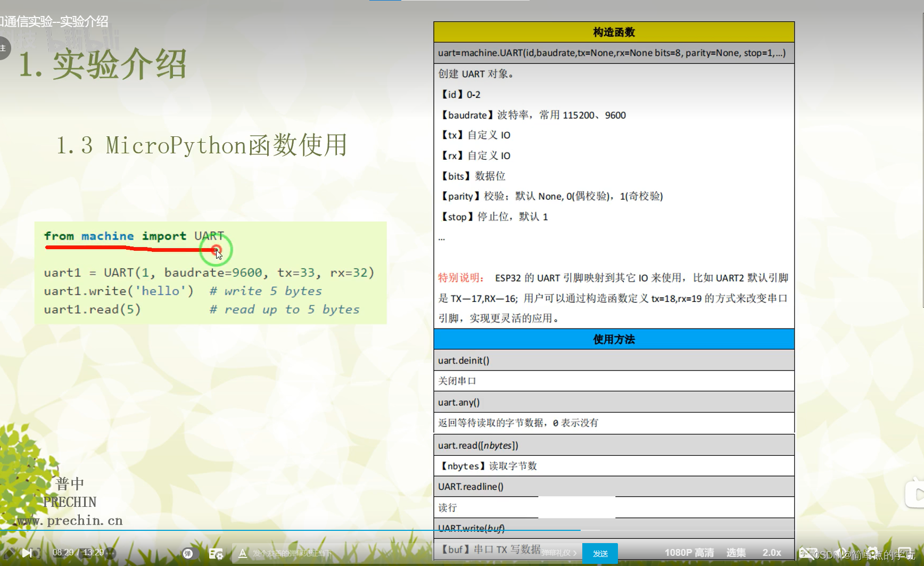The image size is (924, 566).
Task: Click the 【baudrate】波特率 parameter line
Action: point(532,115)
